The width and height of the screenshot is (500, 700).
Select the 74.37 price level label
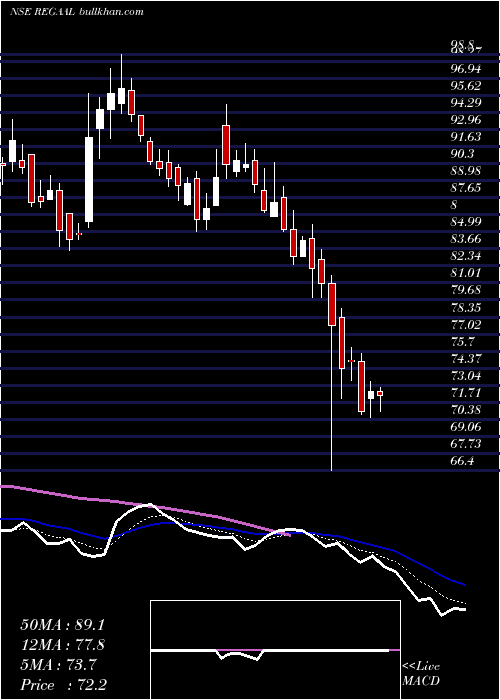tap(466, 358)
